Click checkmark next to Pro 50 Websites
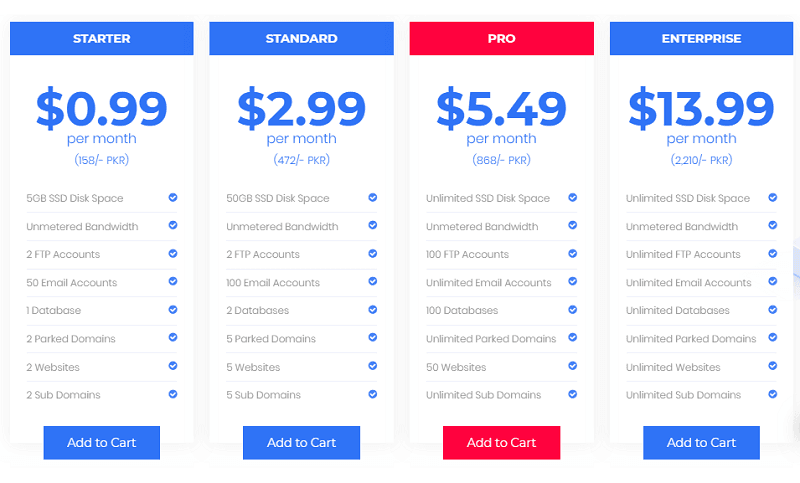The width and height of the screenshot is (800, 483). coord(573,366)
